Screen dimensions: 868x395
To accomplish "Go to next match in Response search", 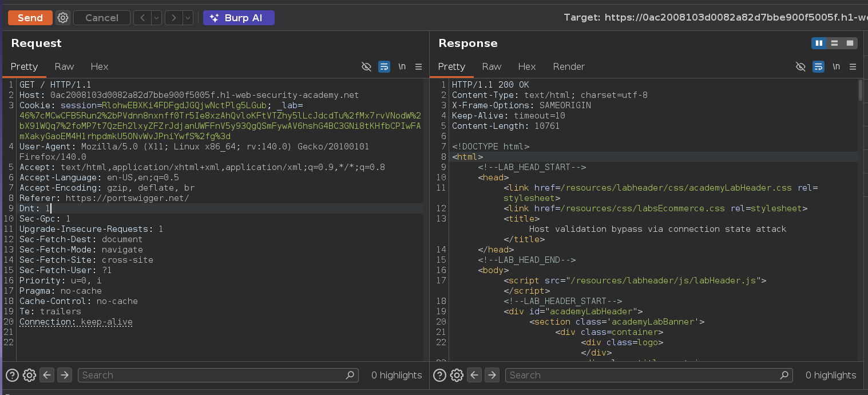I will click(x=492, y=375).
